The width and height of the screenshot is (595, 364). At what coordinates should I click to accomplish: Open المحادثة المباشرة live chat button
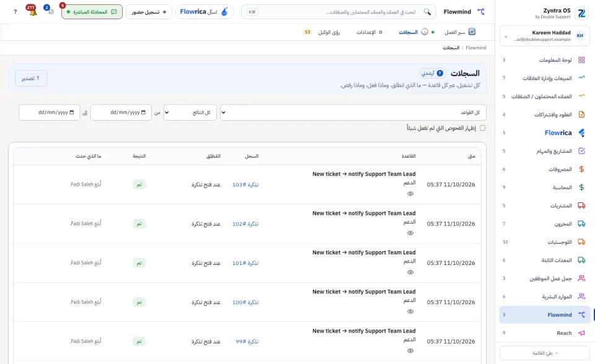(x=92, y=12)
